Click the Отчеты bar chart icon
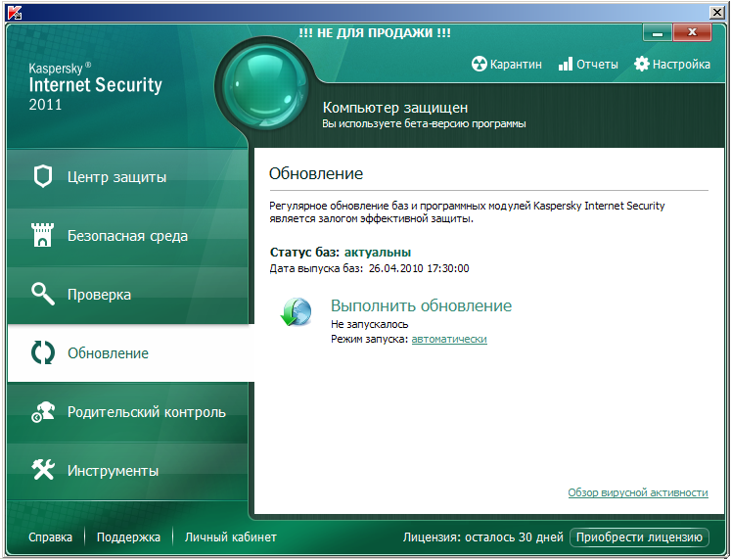The image size is (731, 560). (x=565, y=64)
